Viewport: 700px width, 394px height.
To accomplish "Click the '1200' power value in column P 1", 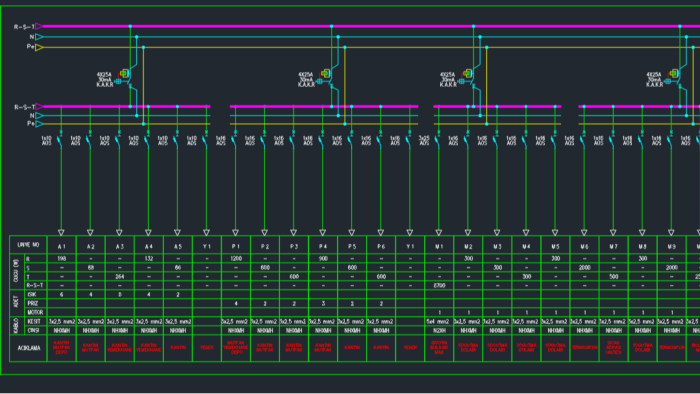I will pos(236,258).
